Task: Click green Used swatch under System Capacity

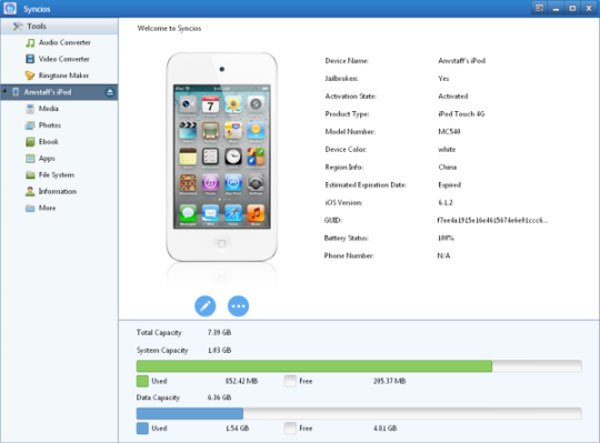Action: pos(142,381)
